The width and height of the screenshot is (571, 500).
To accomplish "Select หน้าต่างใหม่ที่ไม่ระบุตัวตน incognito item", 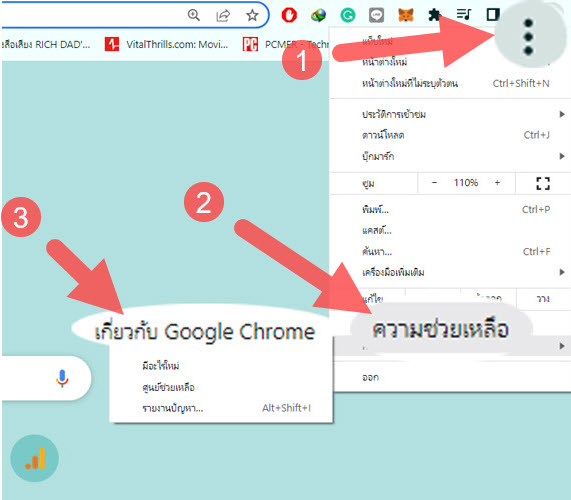I will 450,83.
